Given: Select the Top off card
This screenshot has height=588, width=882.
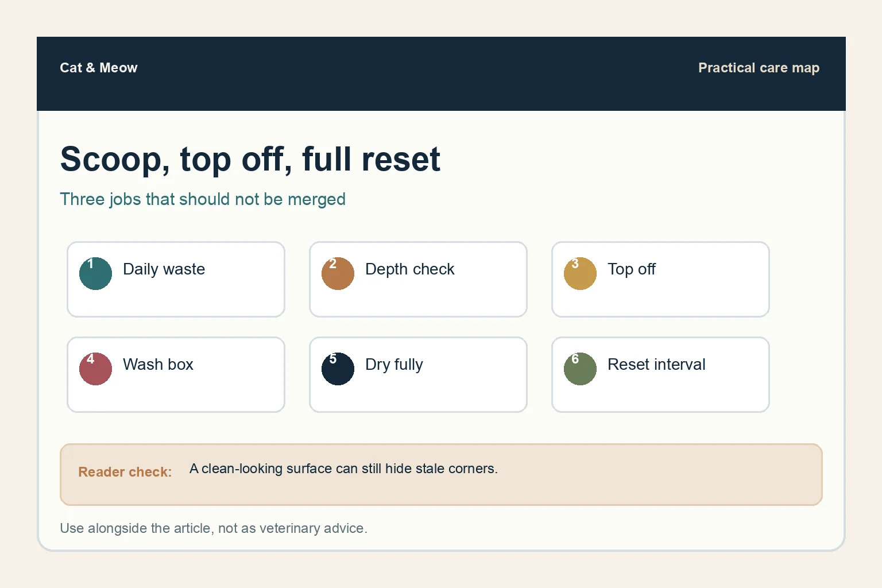Looking at the screenshot, I should click(x=660, y=279).
